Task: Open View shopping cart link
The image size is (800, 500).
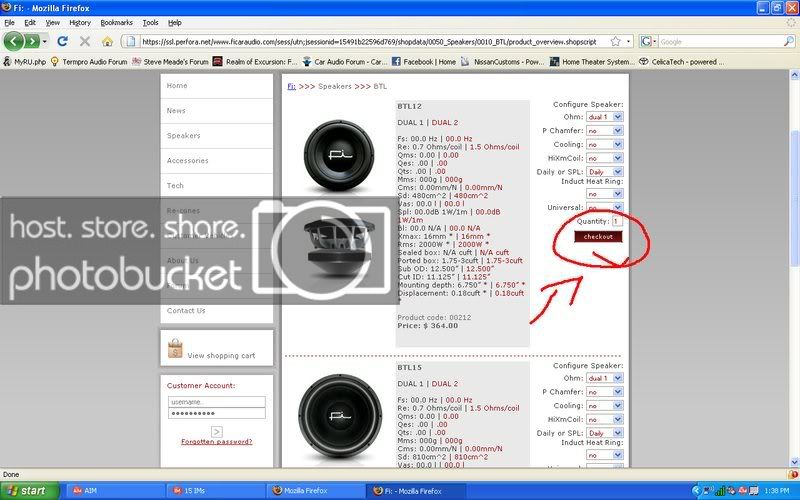Action: click(221, 356)
